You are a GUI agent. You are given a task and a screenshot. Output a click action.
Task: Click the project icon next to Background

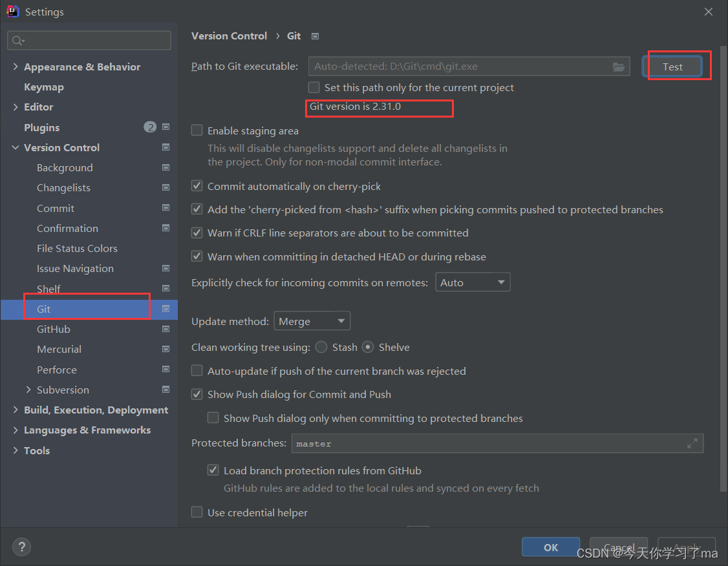point(166,167)
